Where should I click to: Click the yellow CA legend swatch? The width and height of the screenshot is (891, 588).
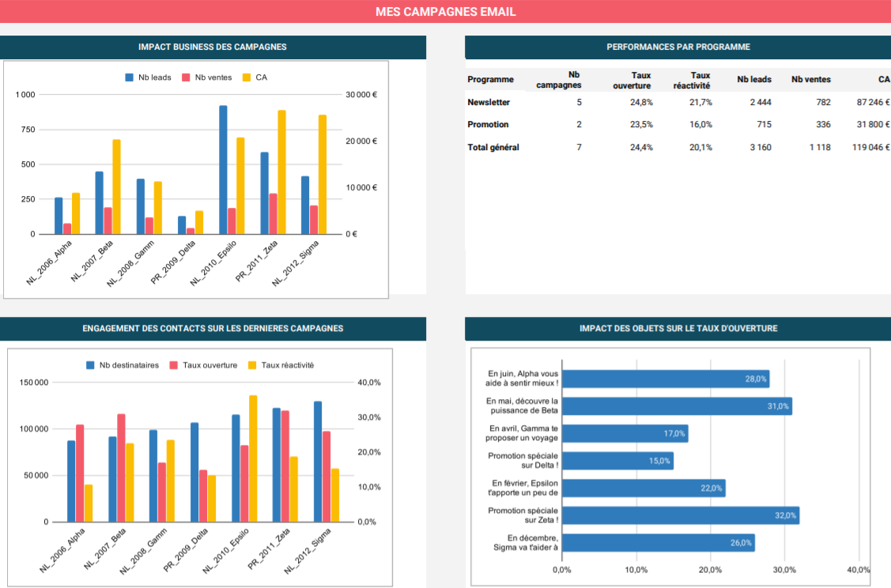click(247, 77)
